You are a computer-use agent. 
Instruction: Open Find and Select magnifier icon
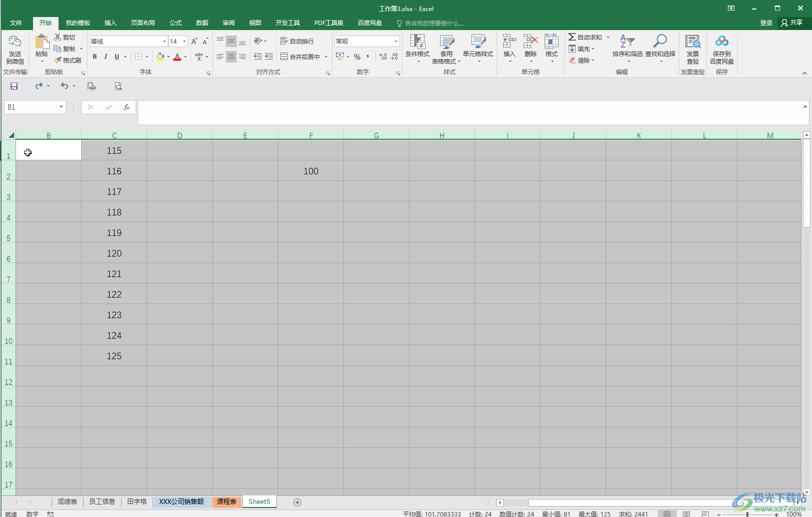tap(660, 42)
